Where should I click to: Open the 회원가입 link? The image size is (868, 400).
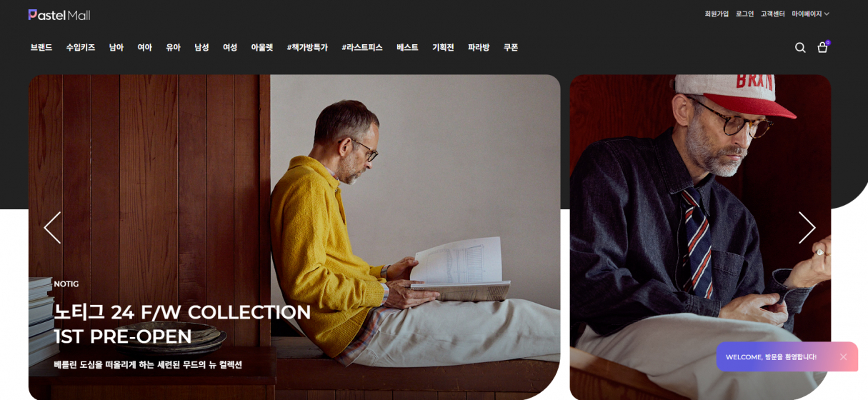(x=717, y=14)
